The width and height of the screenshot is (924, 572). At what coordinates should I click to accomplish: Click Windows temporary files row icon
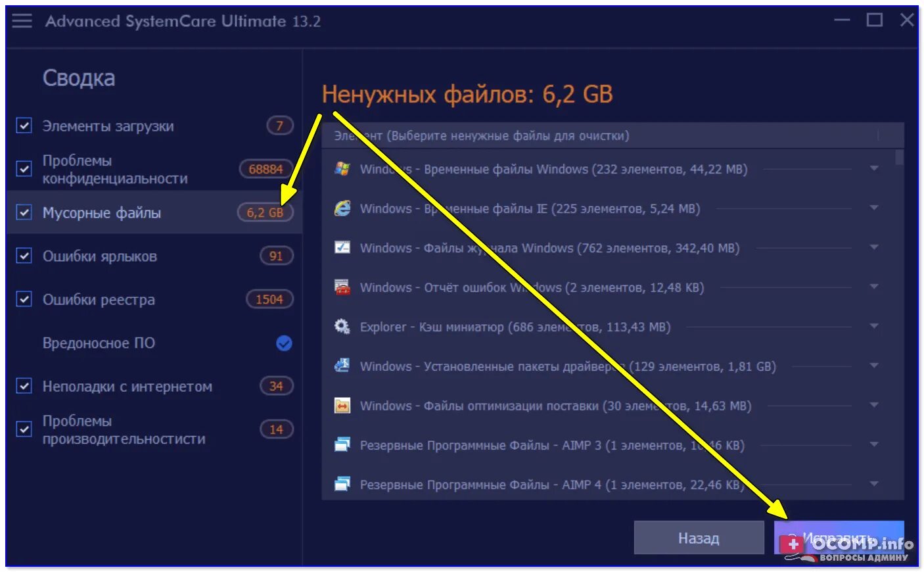tap(342, 168)
